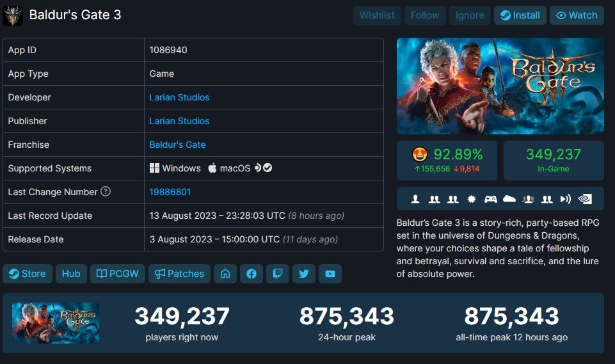The image size is (615, 364).
Task: Click the homepage house icon
Action: [225, 274]
